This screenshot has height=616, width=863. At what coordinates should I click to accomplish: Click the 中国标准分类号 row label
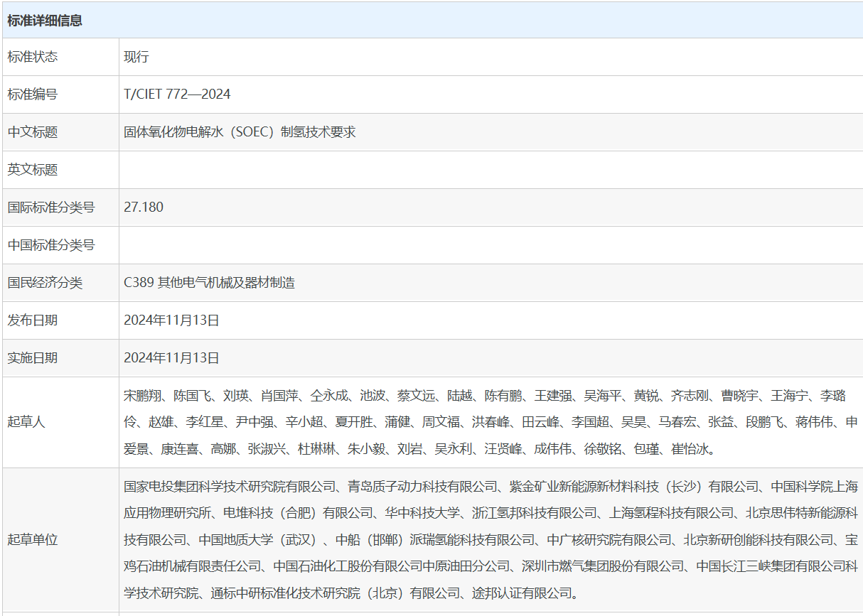51,245
